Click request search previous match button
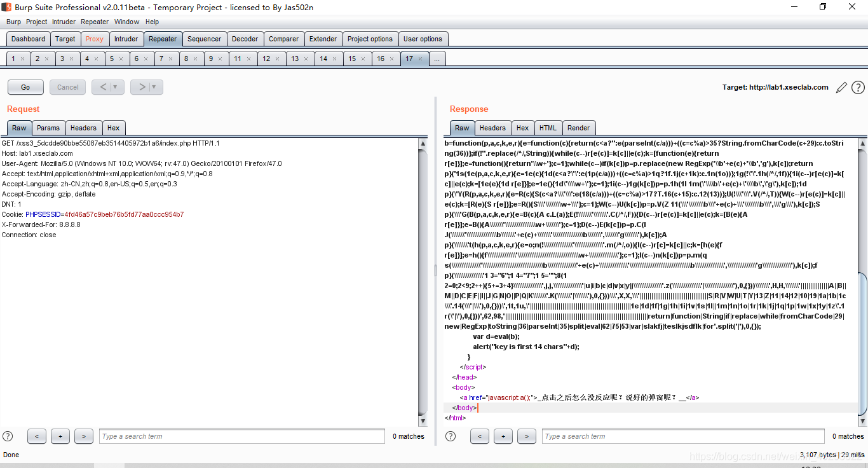868x468 pixels. pos(37,436)
